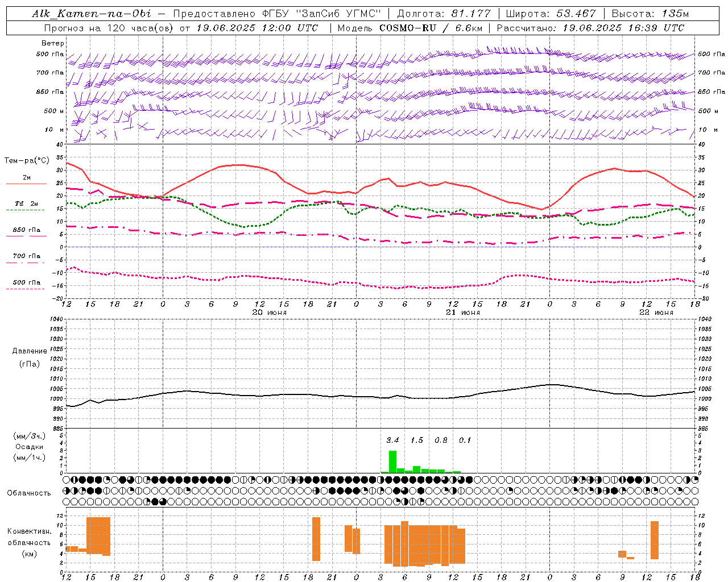The width and height of the screenshot is (728, 582).
Task: Click the Осадки precipitation panel label
Action: click(30, 447)
